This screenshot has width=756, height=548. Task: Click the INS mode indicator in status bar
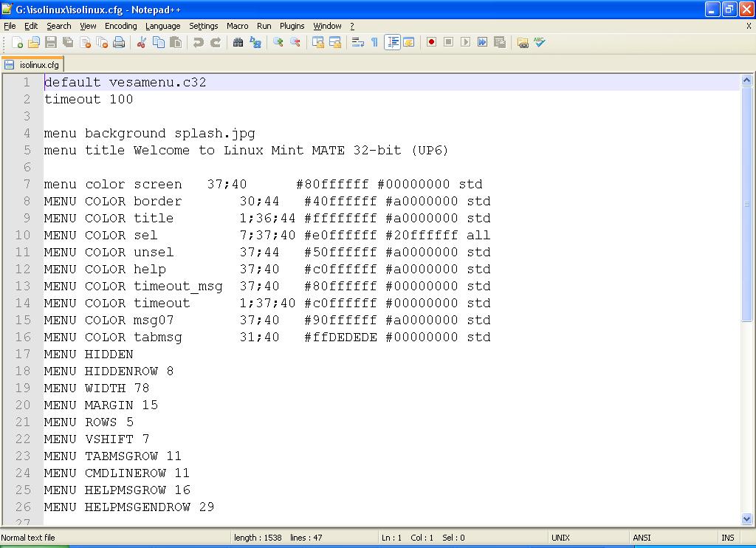727,538
